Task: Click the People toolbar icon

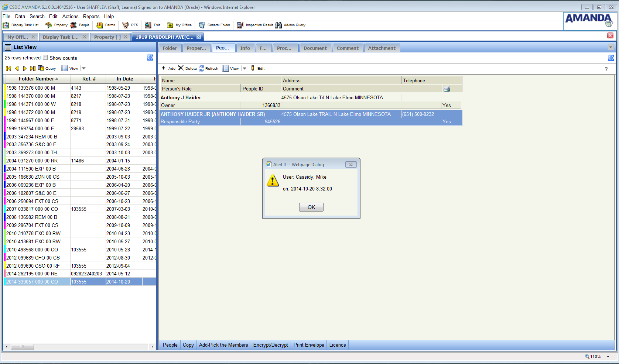Action: pos(73,25)
